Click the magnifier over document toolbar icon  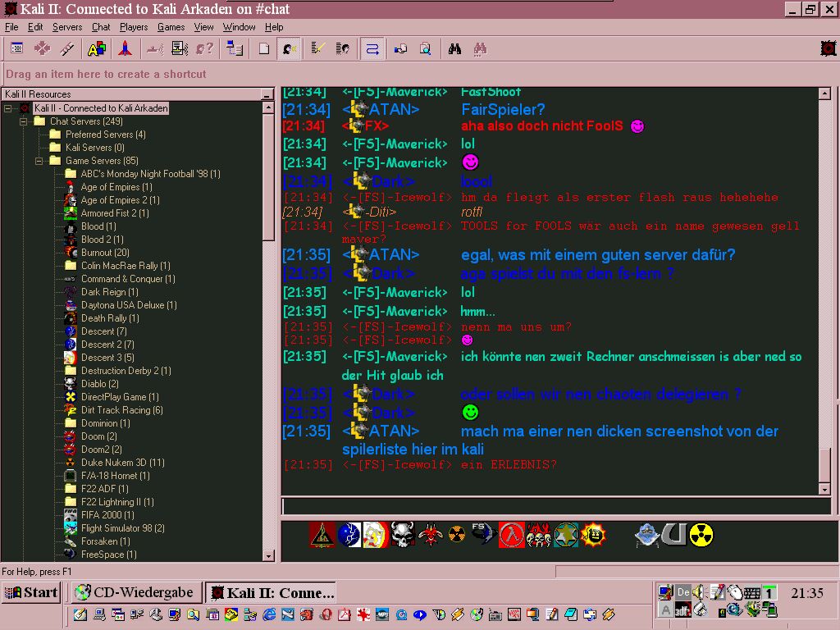click(x=426, y=49)
